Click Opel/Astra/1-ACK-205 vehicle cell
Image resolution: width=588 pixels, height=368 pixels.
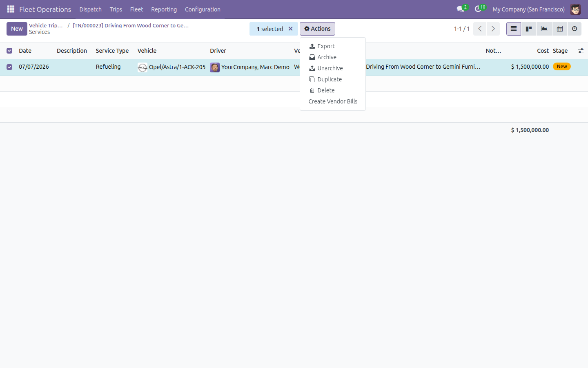point(177,67)
